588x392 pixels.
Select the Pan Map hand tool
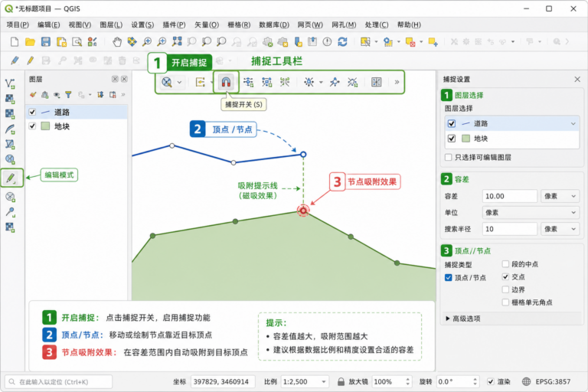click(x=117, y=41)
